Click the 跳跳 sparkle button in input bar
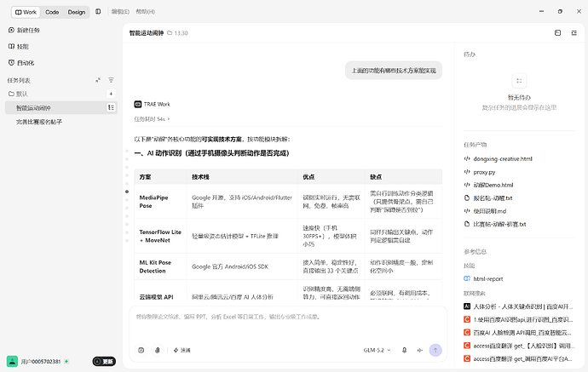 (x=182, y=350)
